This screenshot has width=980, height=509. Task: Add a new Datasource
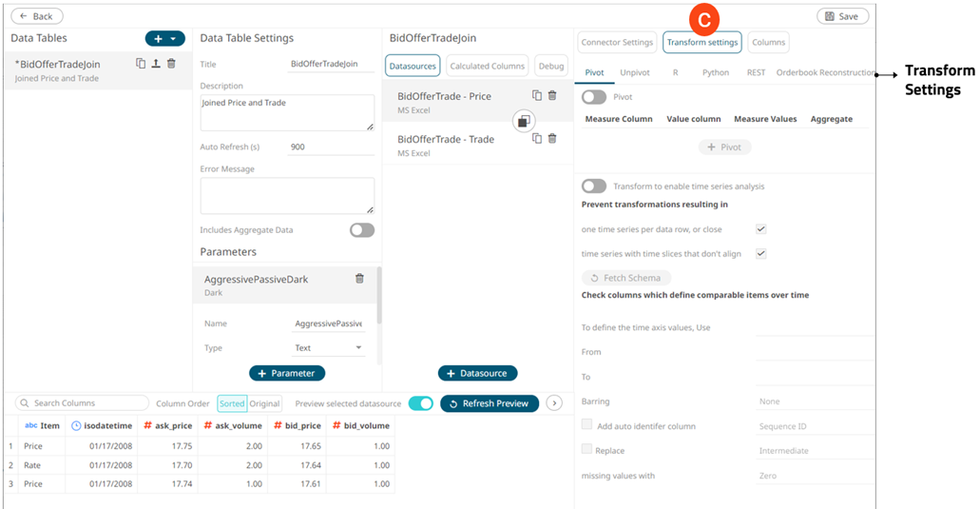[x=477, y=373]
